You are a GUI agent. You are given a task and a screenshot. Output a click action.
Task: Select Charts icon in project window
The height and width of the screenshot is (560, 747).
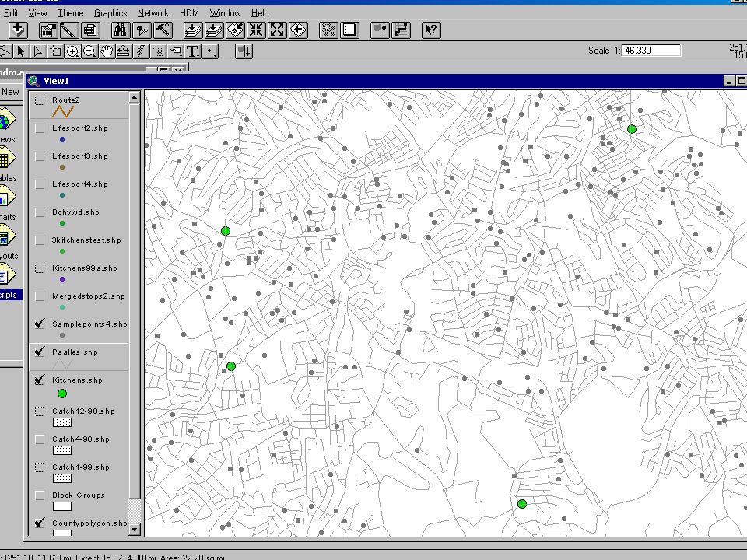(x=7, y=197)
